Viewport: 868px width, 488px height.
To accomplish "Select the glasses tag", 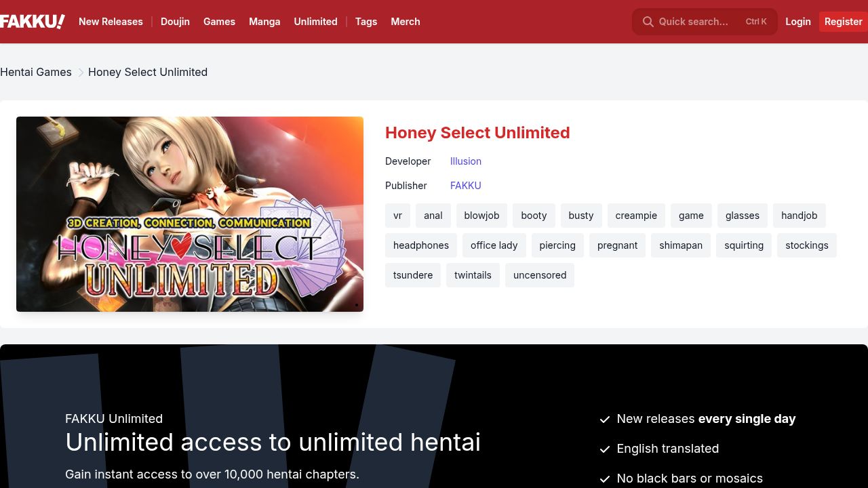I will point(743,216).
